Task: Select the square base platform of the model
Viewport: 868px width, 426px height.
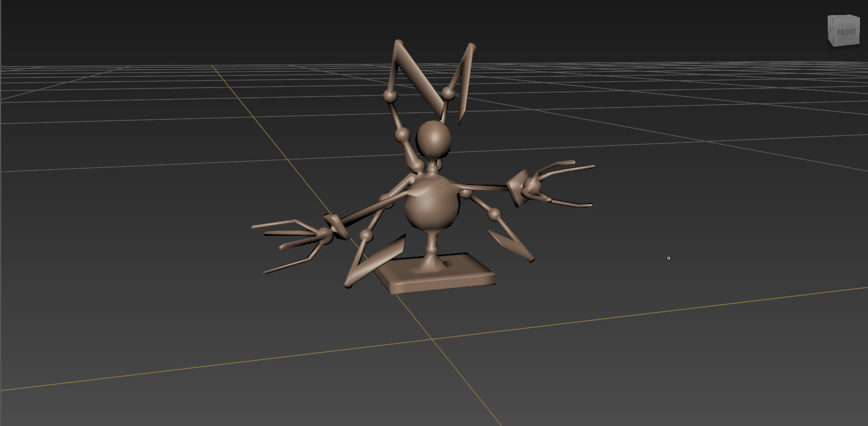Action: [435, 274]
